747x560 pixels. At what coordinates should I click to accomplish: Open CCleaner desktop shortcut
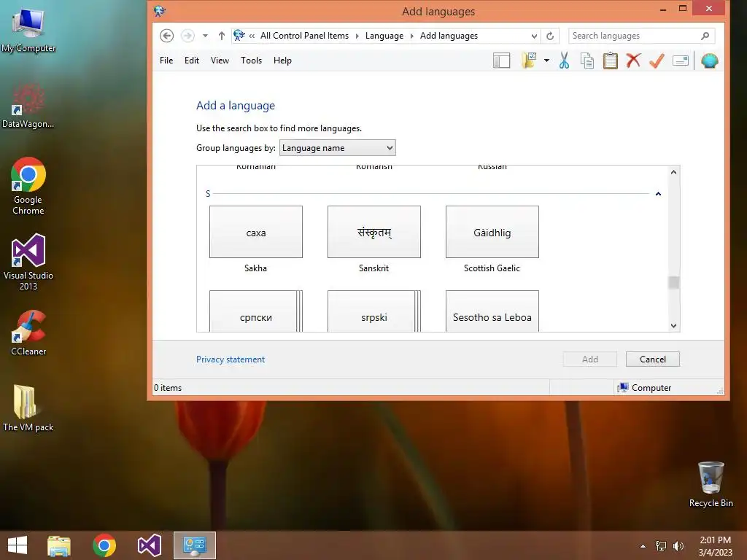[x=28, y=332]
